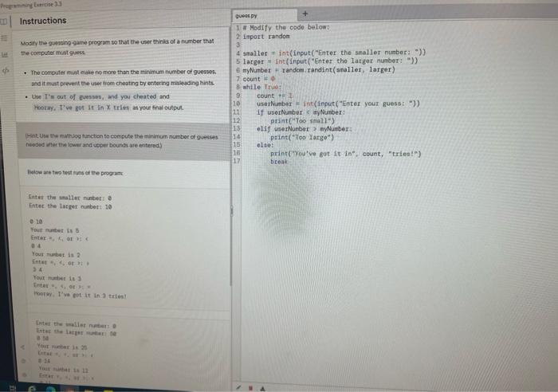Click the 'break' statement at line 17
The image size is (558, 392).
coord(279,162)
